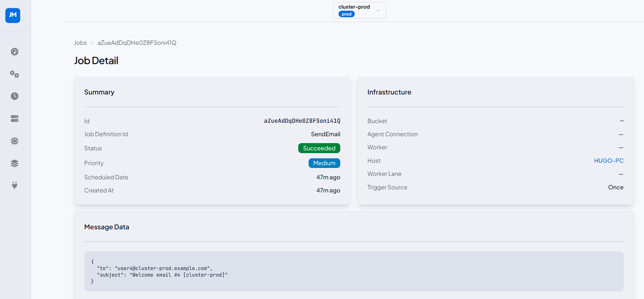Click the Scheduled Date value 47m ago
644x299 pixels.
(x=328, y=177)
